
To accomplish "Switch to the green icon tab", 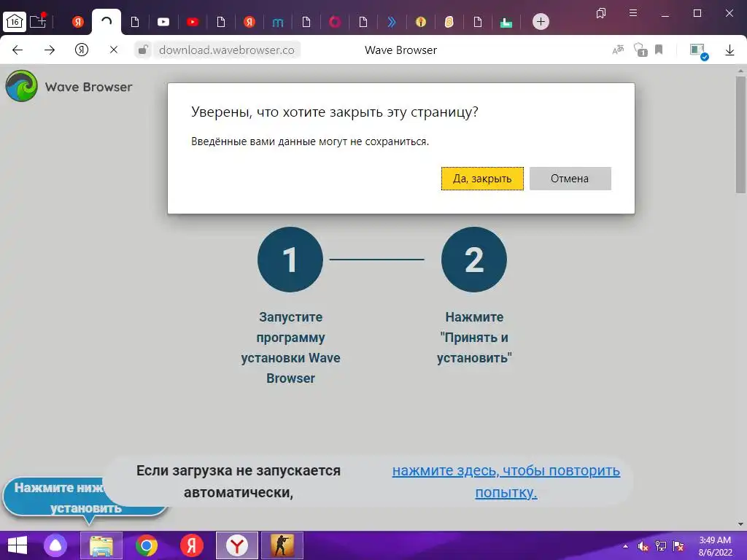I will pyautogui.click(x=506, y=21).
